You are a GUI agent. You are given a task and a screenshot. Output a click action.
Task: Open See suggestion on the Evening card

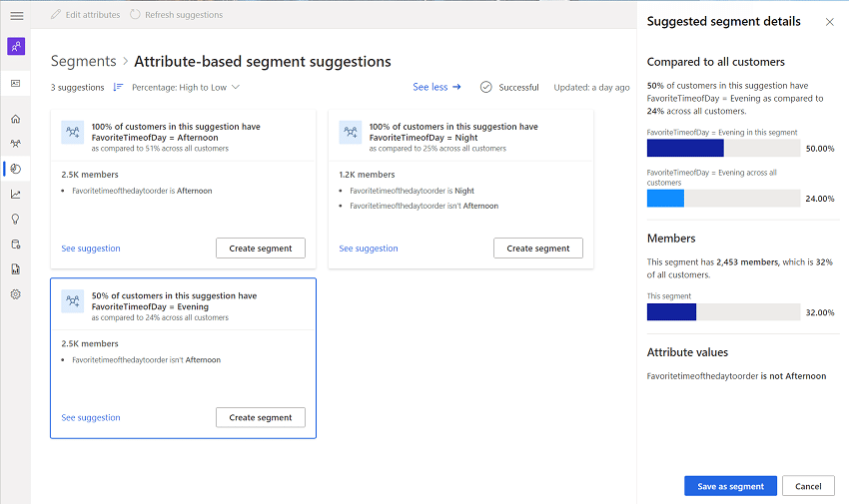[91, 417]
